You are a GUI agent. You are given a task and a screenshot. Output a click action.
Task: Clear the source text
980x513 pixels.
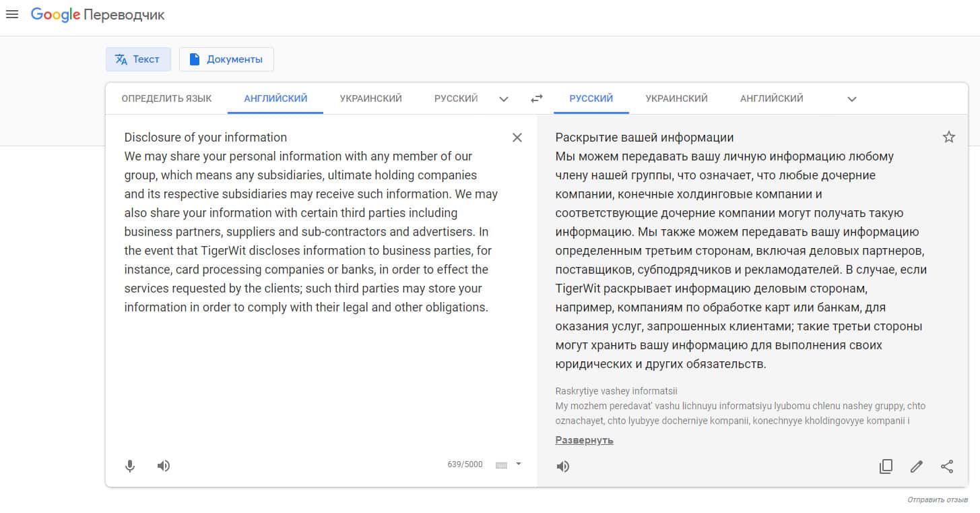pyautogui.click(x=517, y=138)
